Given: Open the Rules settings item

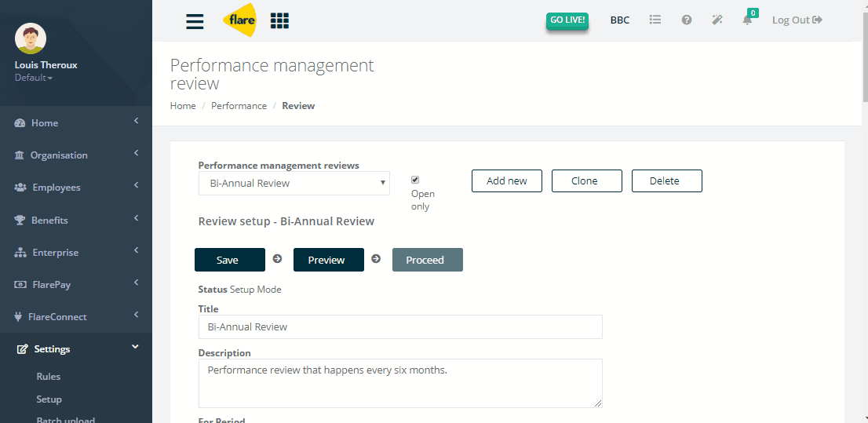Looking at the screenshot, I should (x=49, y=377).
